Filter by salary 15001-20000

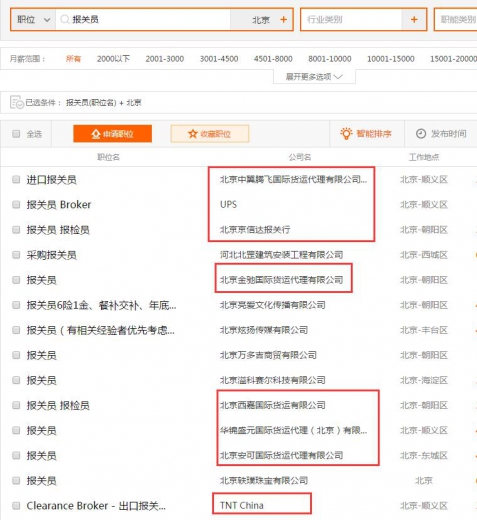point(453,59)
